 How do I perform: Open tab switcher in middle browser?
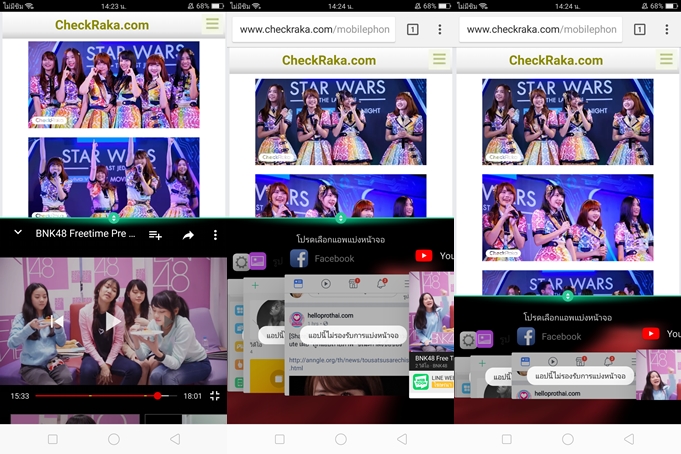[412, 30]
